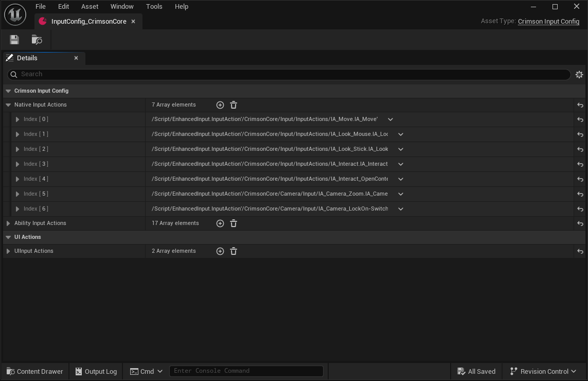The width and height of the screenshot is (588, 381).
Task: Reset Index [ 0 ] to default value
Action: tap(580, 119)
